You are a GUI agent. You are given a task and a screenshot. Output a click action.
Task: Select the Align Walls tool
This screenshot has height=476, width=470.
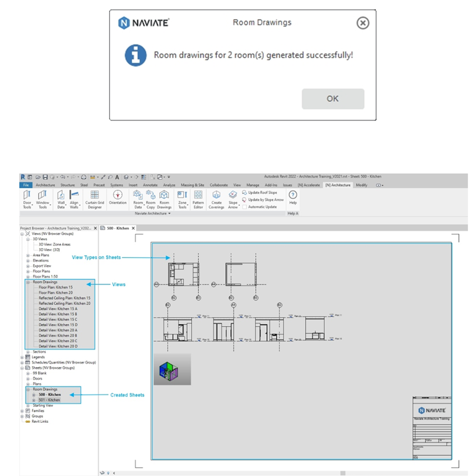pos(74,199)
